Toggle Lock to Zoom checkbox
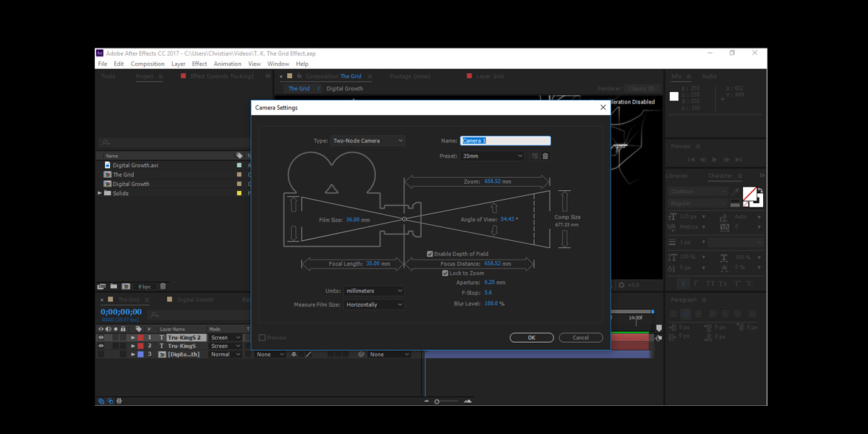The width and height of the screenshot is (868, 434). [445, 273]
